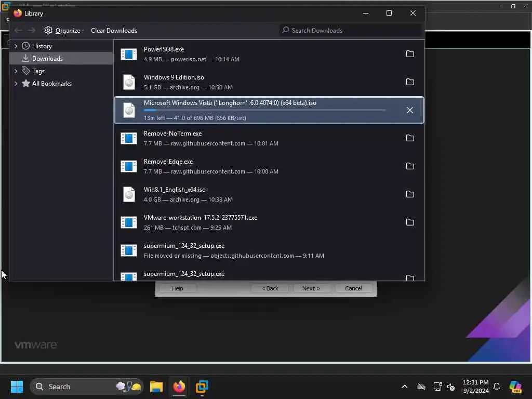Clear Downloads list

(x=114, y=31)
